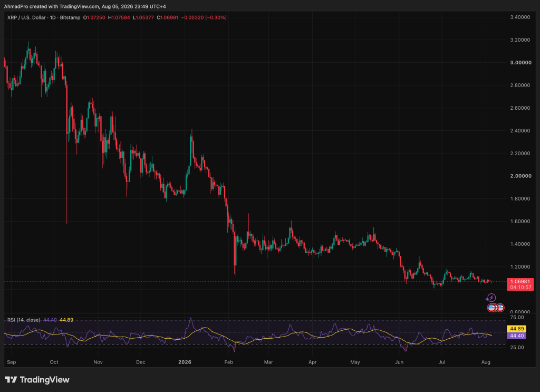Click the open value O1.07250
The width and height of the screenshot is (540, 392).
click(x=94, y=17)
